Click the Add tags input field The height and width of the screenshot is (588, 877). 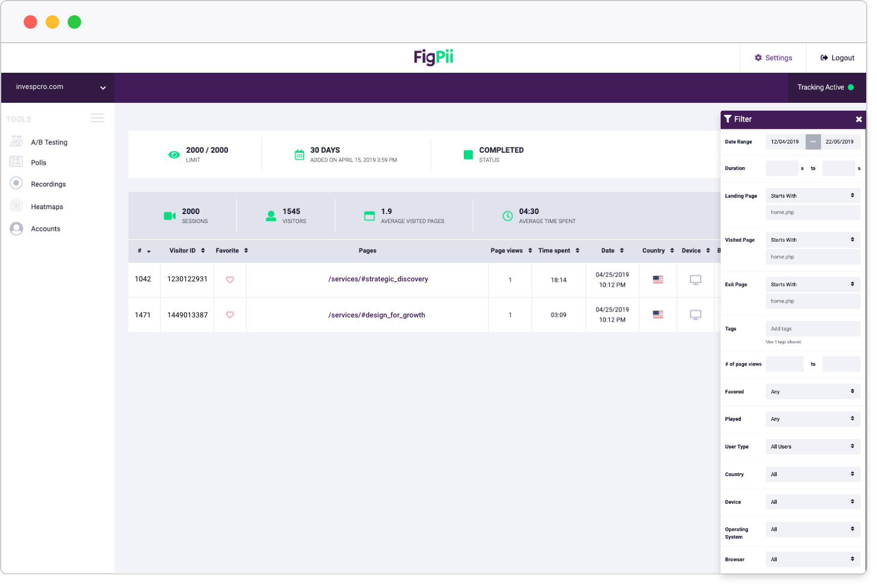pyautogui.click(x=813, y=329)
